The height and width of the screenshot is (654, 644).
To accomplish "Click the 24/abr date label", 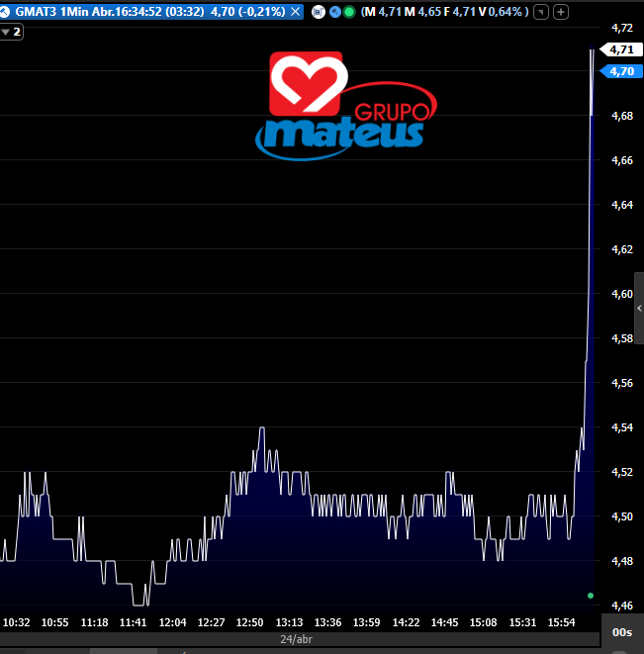I will coord(296,639).
